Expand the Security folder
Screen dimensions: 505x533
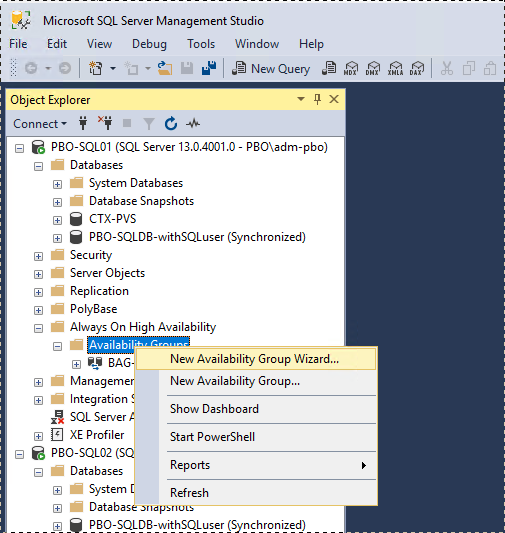(x=38, y=257)
